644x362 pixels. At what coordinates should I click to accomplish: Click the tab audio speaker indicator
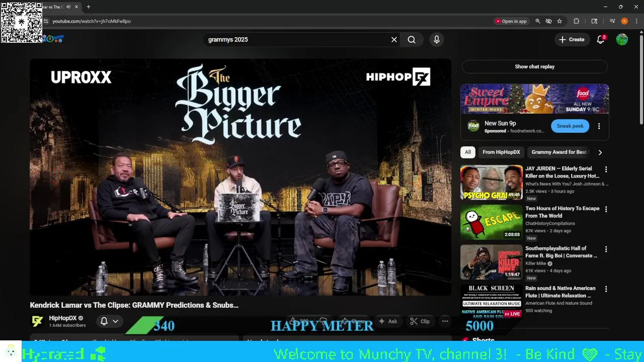pyautogui.click(x=68, y=7)
